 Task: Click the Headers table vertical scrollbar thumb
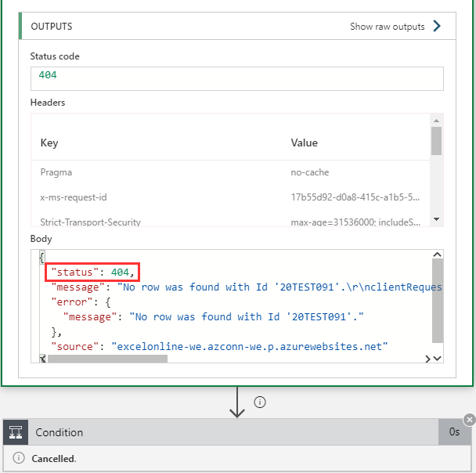point(436,142)
